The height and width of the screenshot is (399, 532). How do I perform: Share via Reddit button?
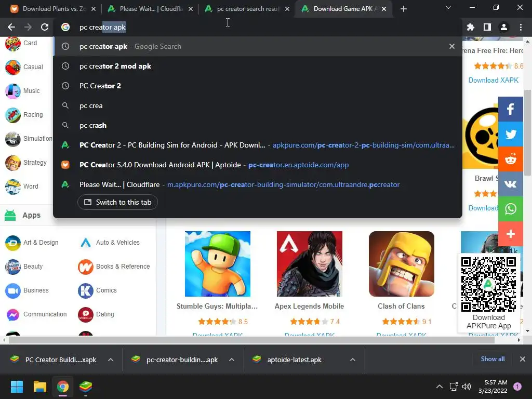tap(510, 159)
